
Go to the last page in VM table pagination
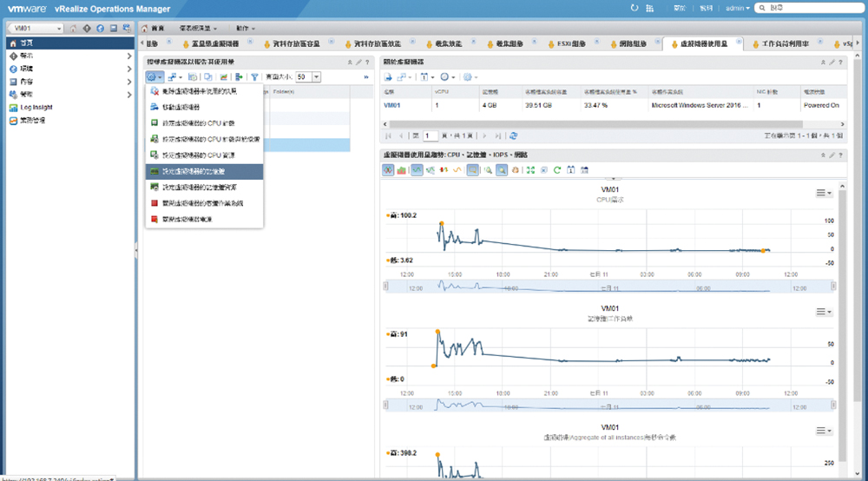click(x=497, y=135)
